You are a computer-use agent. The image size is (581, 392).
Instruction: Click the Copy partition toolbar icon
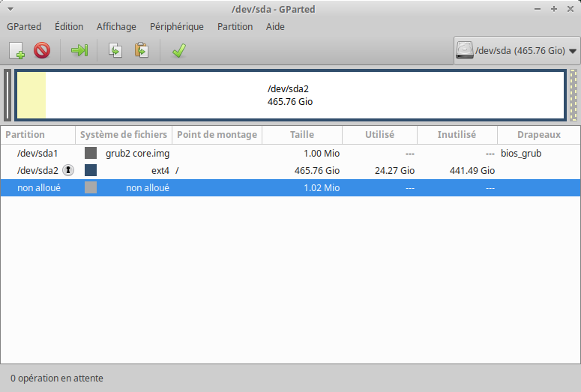click(115, 50)
